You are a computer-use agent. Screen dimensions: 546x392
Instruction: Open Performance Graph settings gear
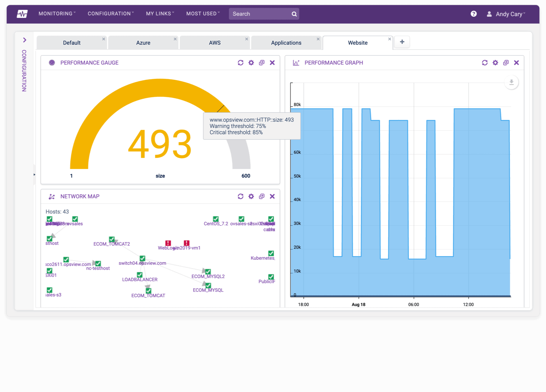tap(495, 63)
